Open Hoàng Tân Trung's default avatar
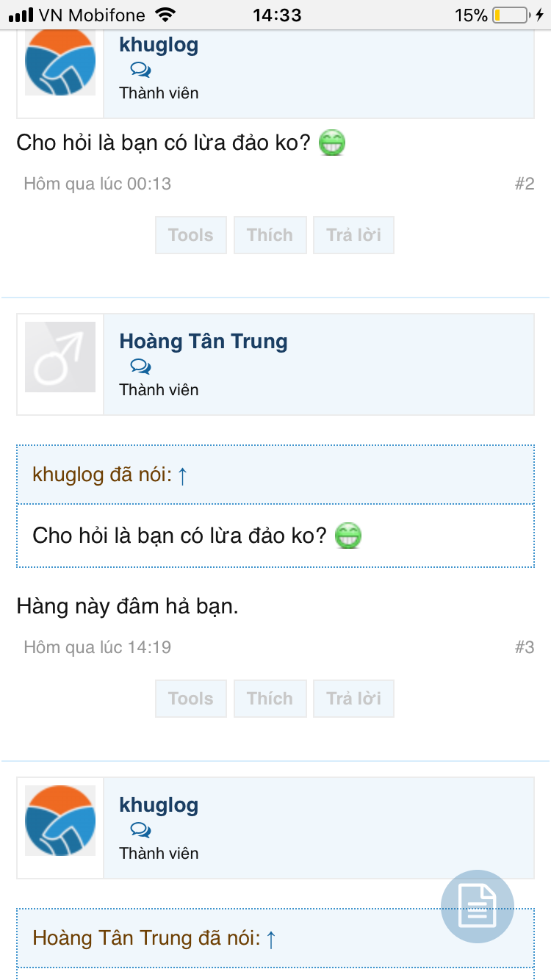 60,357
